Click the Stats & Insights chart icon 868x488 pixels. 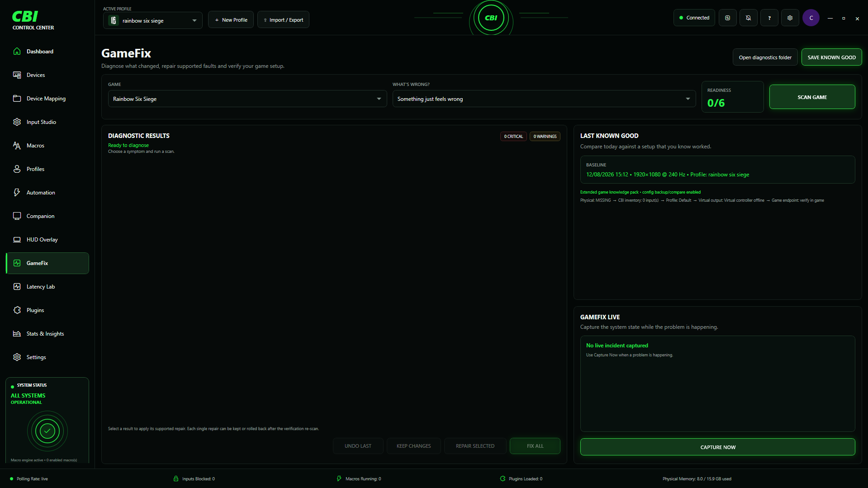(x=17, y=334)
